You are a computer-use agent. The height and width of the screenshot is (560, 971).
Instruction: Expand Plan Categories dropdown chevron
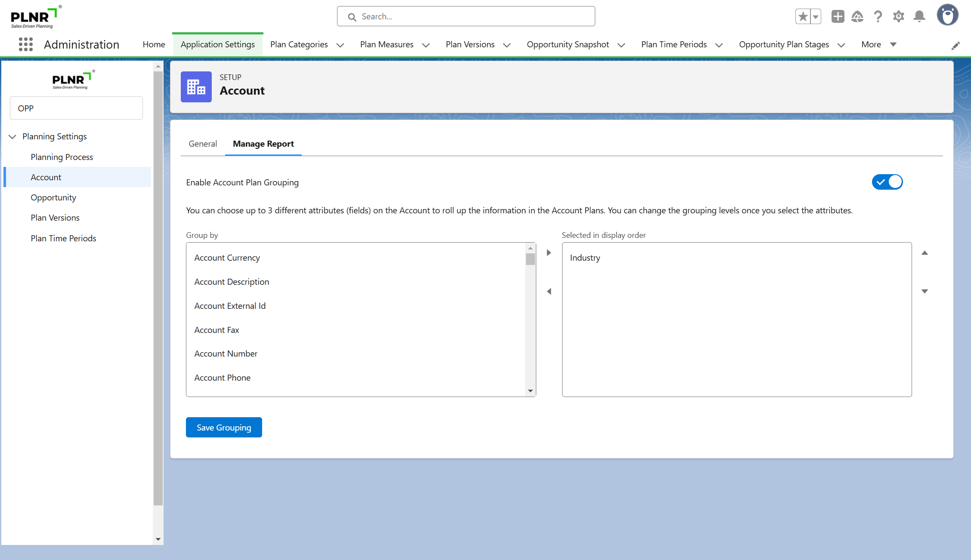[340, 45]
